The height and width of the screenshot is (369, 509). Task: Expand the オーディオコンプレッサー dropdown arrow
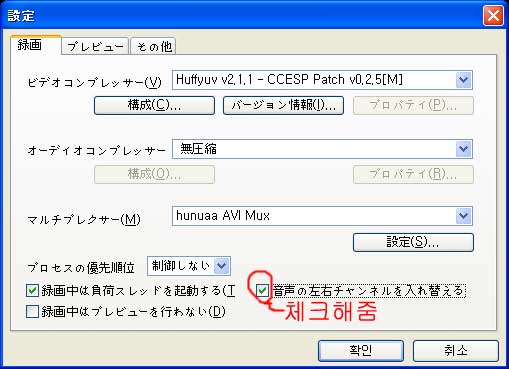[464, 149]
